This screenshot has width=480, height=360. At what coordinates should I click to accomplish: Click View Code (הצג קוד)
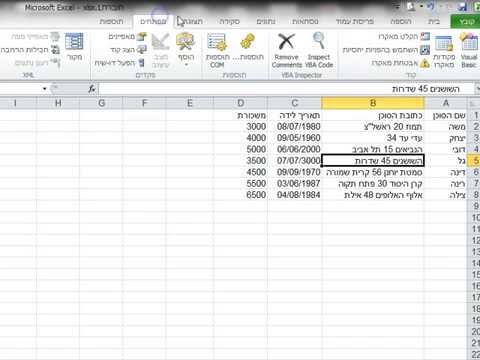point(129,50)
